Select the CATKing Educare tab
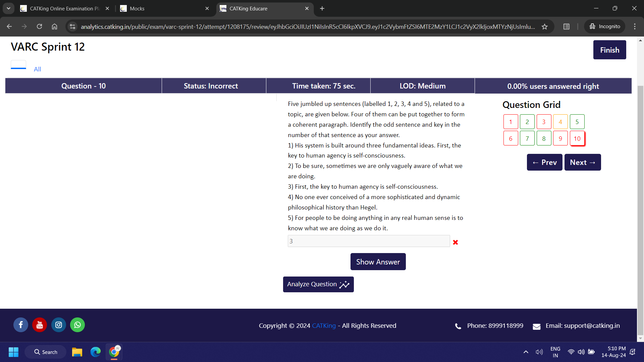Screen dimensions: 644x362 click(x=265, y=8)
